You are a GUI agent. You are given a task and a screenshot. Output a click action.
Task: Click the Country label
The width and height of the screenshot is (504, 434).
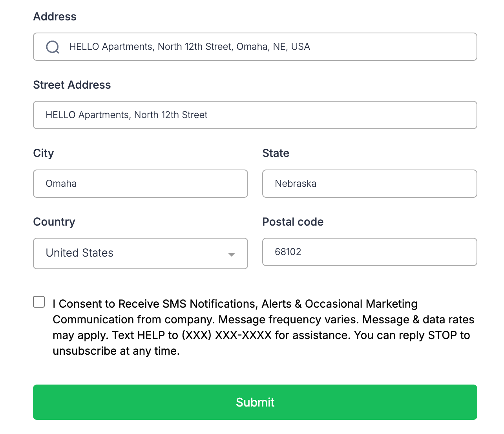pyautogui.click(x=54, y=222)
